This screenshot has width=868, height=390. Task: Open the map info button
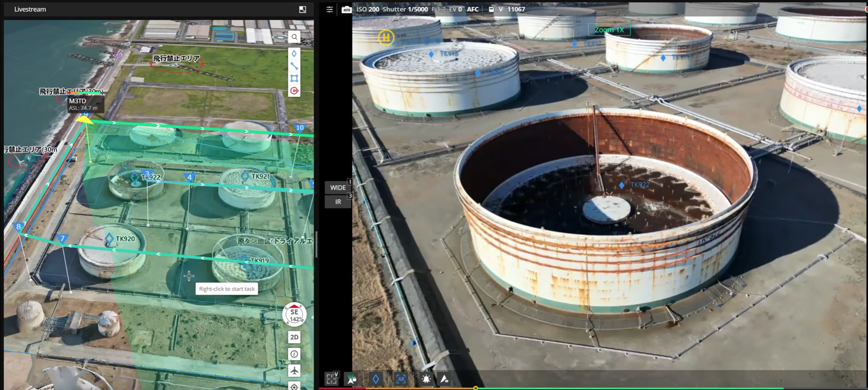294,354
